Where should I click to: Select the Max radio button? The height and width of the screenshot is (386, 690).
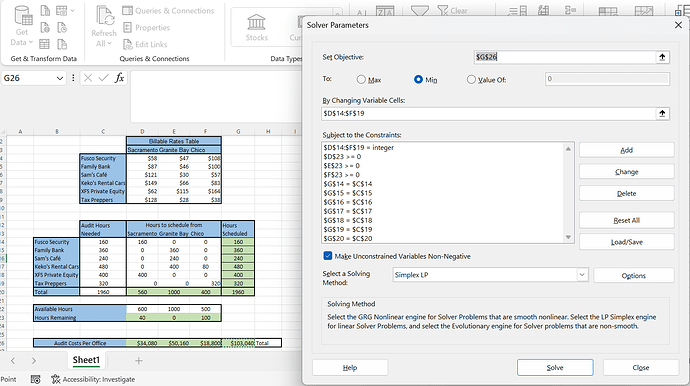coord(361,80)
